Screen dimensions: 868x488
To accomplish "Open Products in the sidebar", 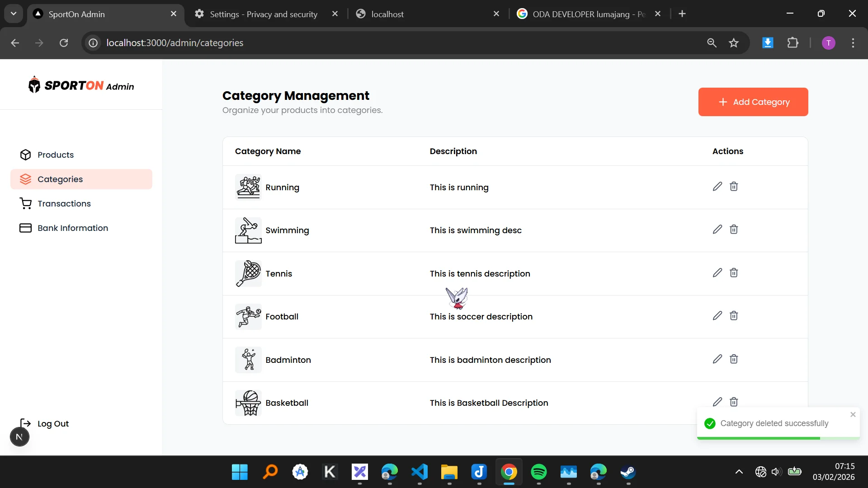I will pyautogui.click(x=81, y=155).
